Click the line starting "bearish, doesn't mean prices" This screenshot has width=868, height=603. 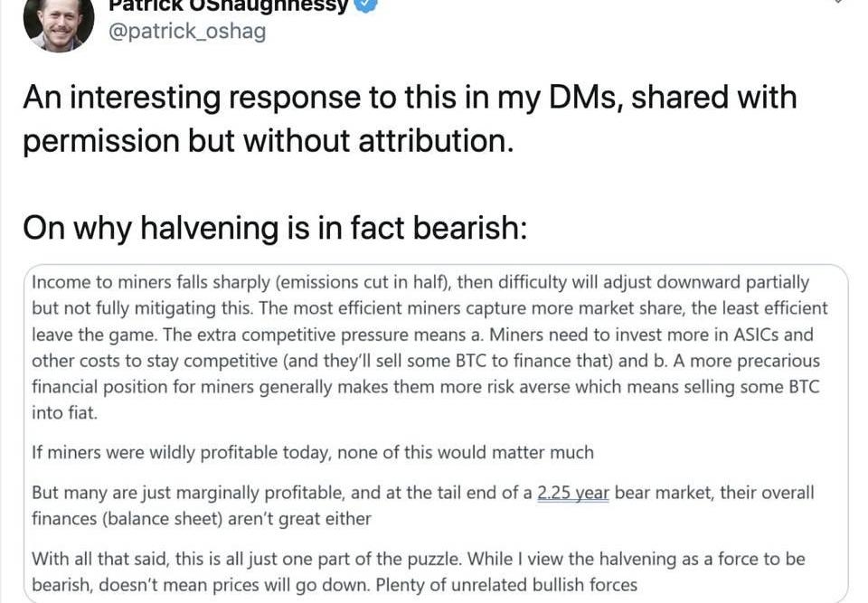coord(335,585)
